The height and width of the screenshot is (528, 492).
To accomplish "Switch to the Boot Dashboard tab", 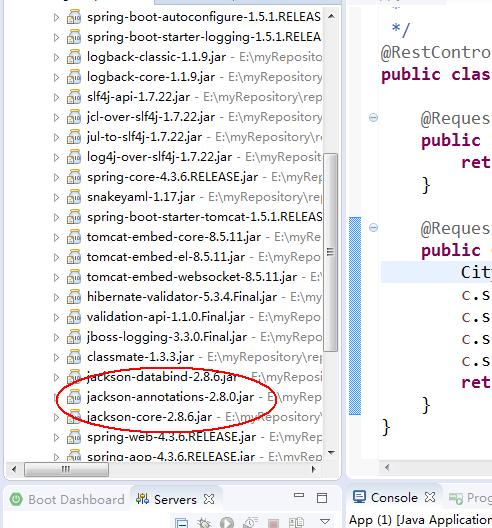I will pos(67,499).
